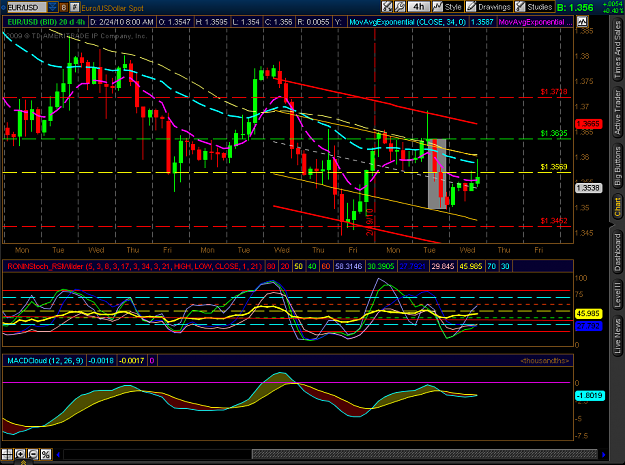The height and width of the screenshot is (465, 625).
Task: Click the 29.845 value in stochastic header
Action: click(x=443, y=266)
